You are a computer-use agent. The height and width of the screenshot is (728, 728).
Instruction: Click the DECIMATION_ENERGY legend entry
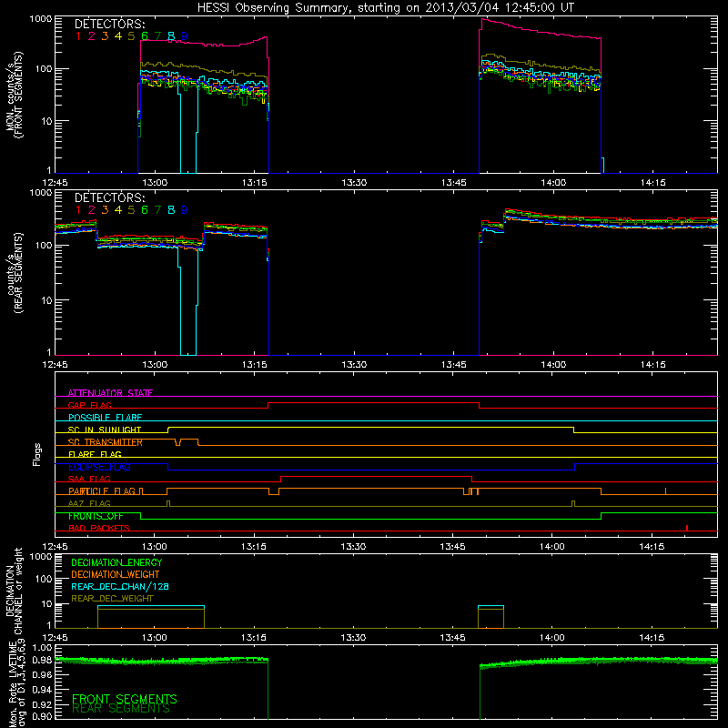[116, 562]
